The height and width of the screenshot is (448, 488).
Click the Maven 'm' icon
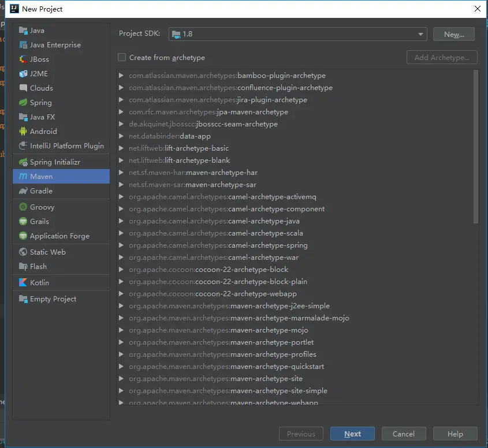[x=23, y=177]
